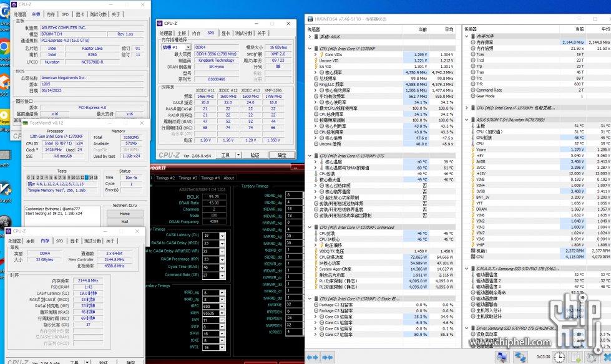Open the tREFI value dropdown

222,314
